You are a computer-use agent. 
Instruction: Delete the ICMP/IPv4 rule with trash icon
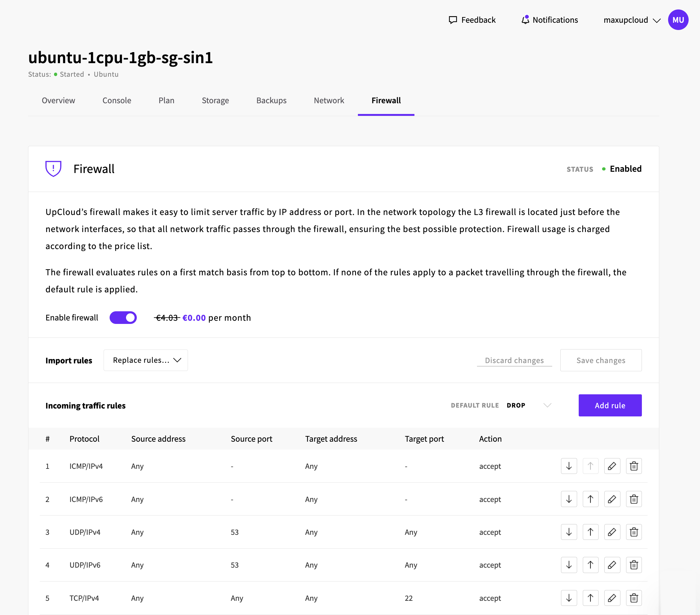(634, 466)
